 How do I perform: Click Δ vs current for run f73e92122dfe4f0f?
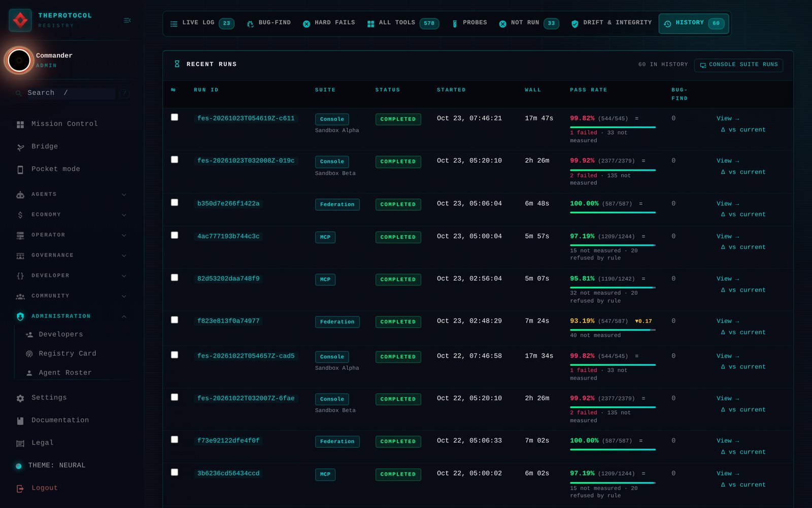743,452
